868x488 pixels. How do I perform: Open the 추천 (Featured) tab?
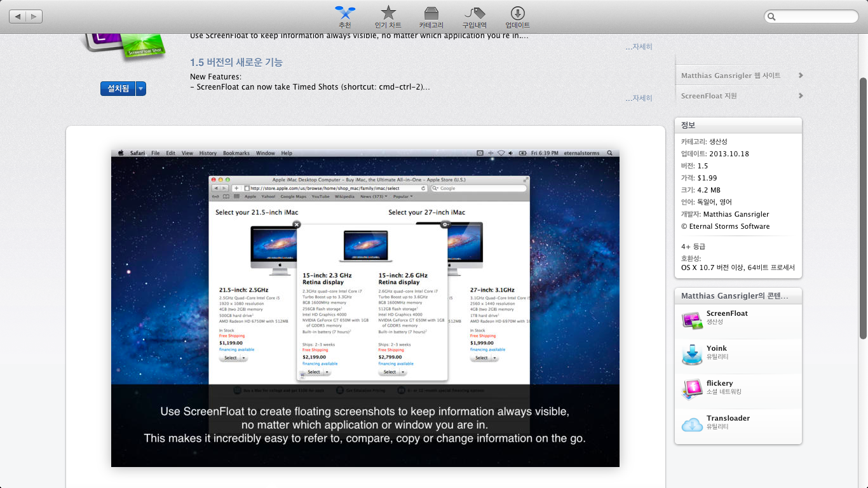[345, 17]
